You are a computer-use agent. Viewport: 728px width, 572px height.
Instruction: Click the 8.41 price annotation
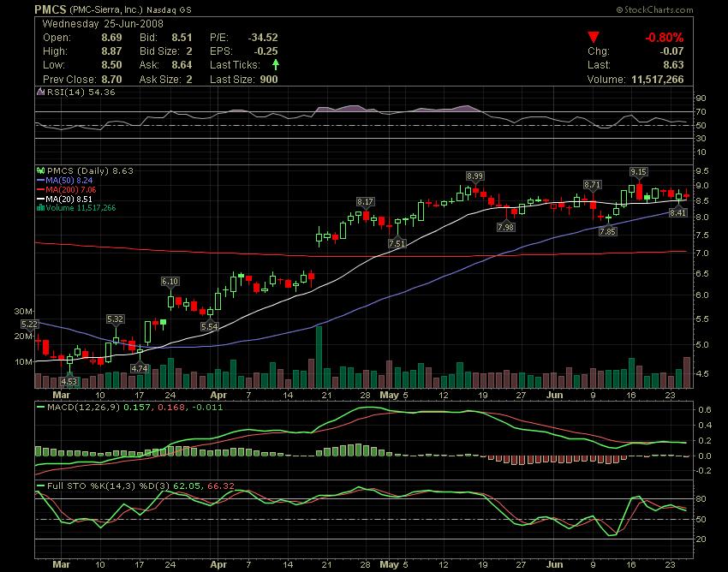click(x=677, y=212)
